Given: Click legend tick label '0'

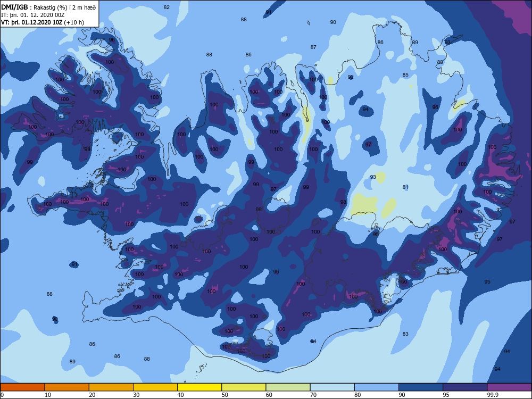Looking at the screenshot, I should coord(2,395).
